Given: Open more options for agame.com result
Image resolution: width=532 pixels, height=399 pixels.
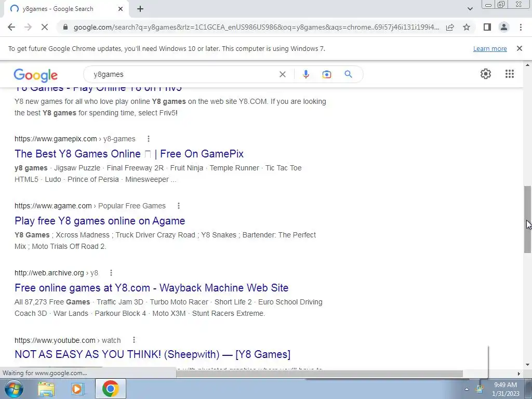Looking at the screenshot, I should point(179,206).
